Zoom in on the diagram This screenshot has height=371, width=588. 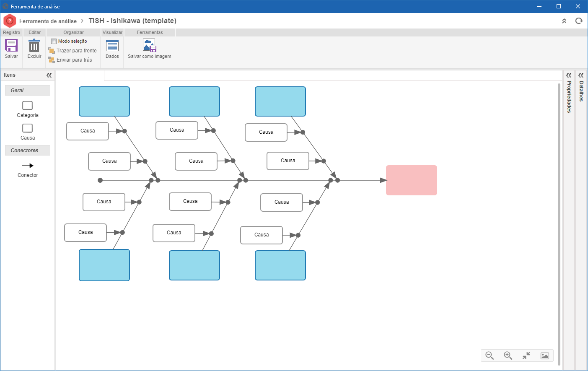pyautogui.click(x=508, y=355)
